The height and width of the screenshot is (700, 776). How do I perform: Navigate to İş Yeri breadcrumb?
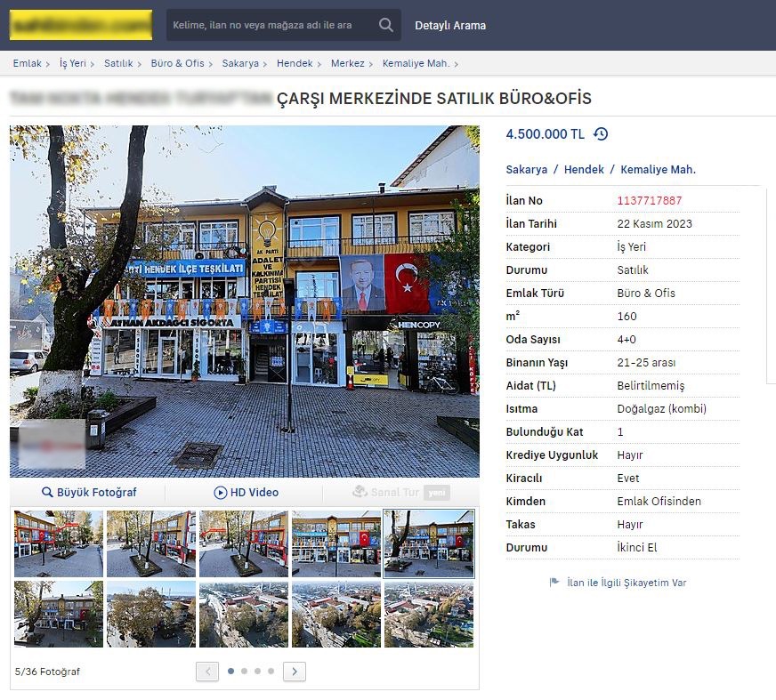(72, 63)
